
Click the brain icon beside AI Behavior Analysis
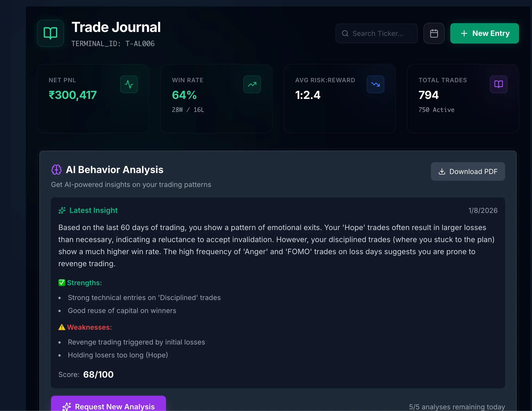[56, 170]
